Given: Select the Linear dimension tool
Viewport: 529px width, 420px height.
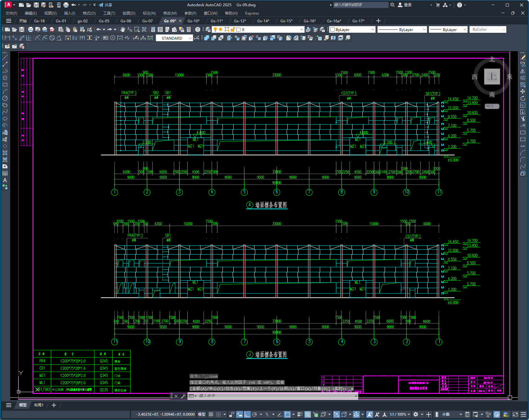Looking at the screenshot, I should tap(7, 38).
